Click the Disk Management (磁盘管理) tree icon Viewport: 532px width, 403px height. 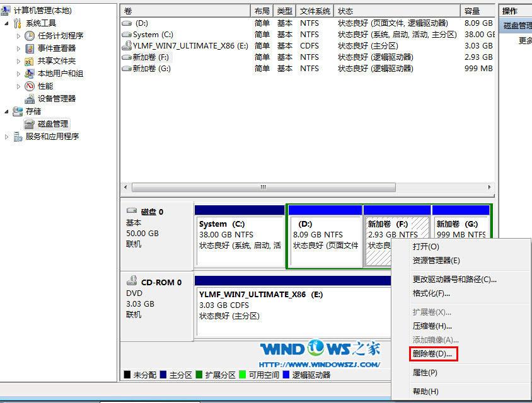(30, 124)
